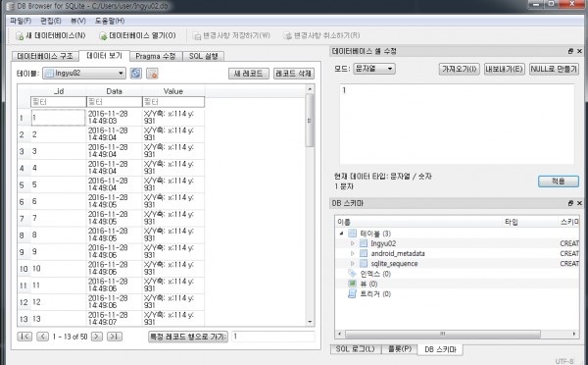Viewport: 588px width, 365px height.
Task: Click the go-to-record number input field
Action: (273, 337)
